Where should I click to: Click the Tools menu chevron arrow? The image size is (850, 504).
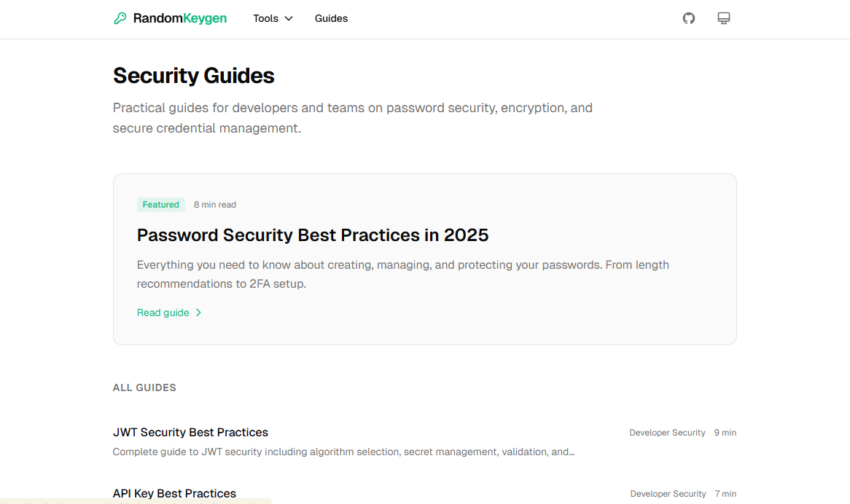click(x=289, y=18)
